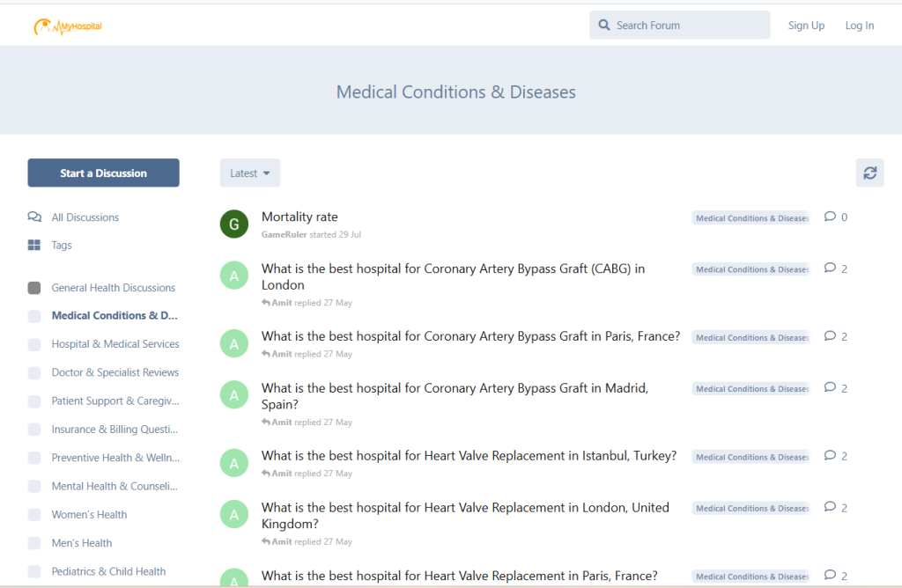Click GameRuler's green G avatar

(233, 224)
